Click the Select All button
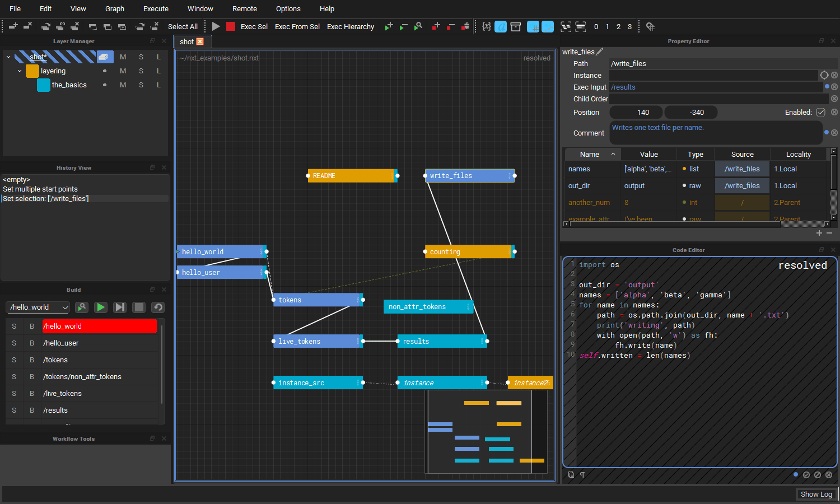Image resolution: width=840 pixels, height=504 pixels. [183, 26]
